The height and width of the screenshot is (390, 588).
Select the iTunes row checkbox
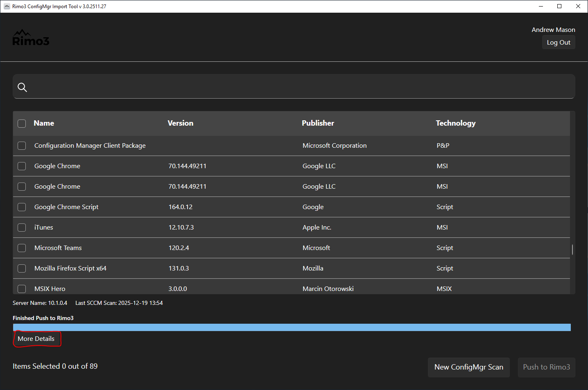coord(22,228)
